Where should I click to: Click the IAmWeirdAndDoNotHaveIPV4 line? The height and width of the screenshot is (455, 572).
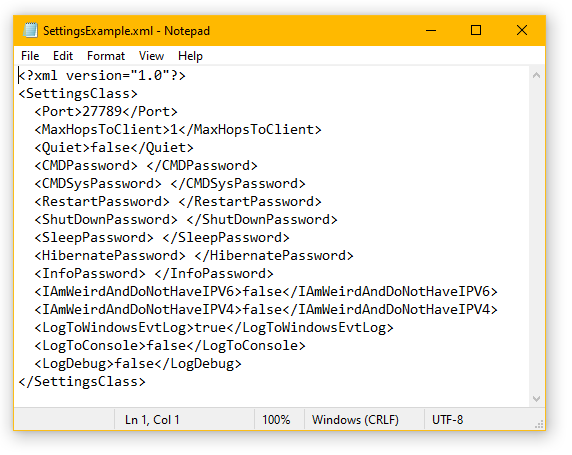[266, 310]
